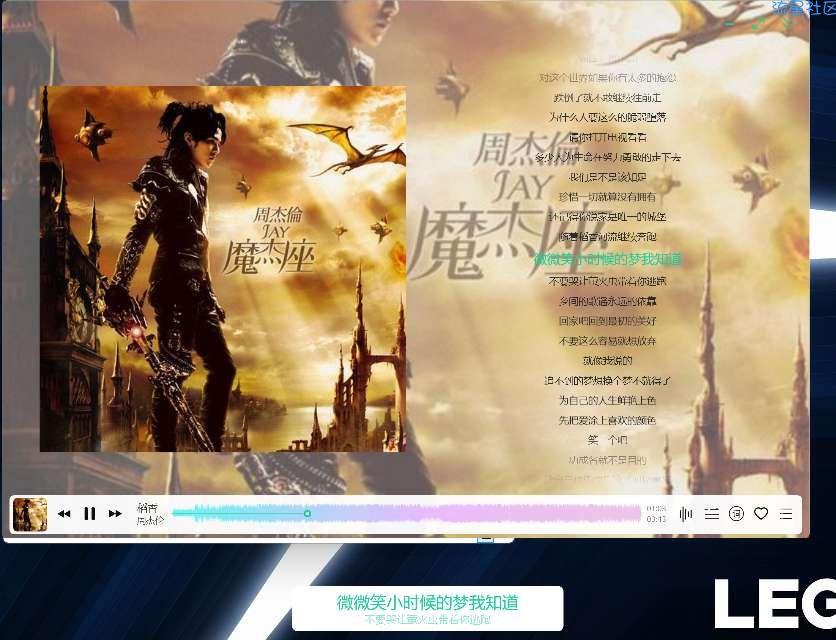Select lyric line 就像我说的
This screenshot has height=640, width=836.
tap(607, 361)
